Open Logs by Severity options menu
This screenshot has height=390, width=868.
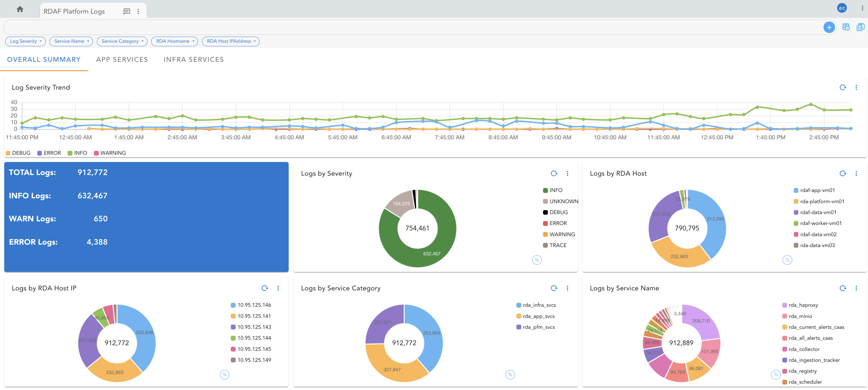click(x=568, y=174)
